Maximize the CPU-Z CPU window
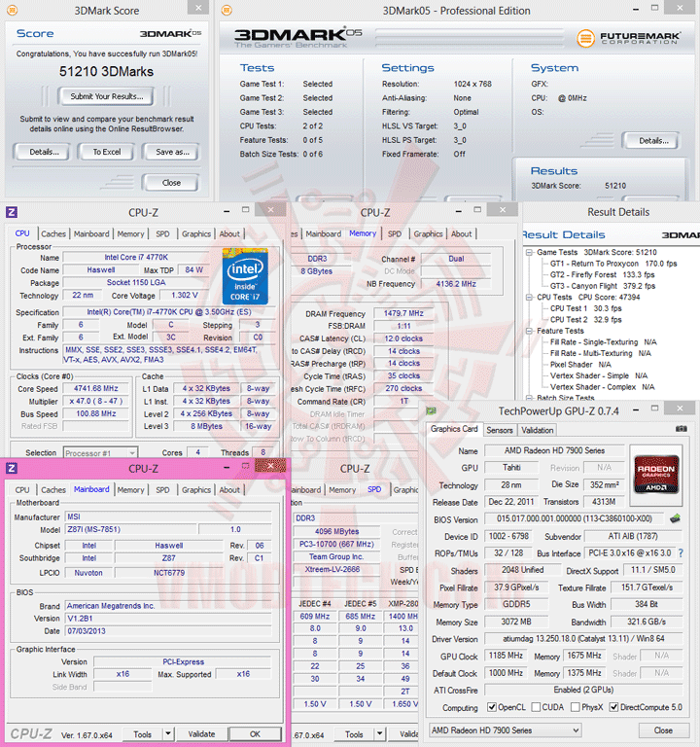Viewport: 700px width, 747px height. [x=245, y=210]
